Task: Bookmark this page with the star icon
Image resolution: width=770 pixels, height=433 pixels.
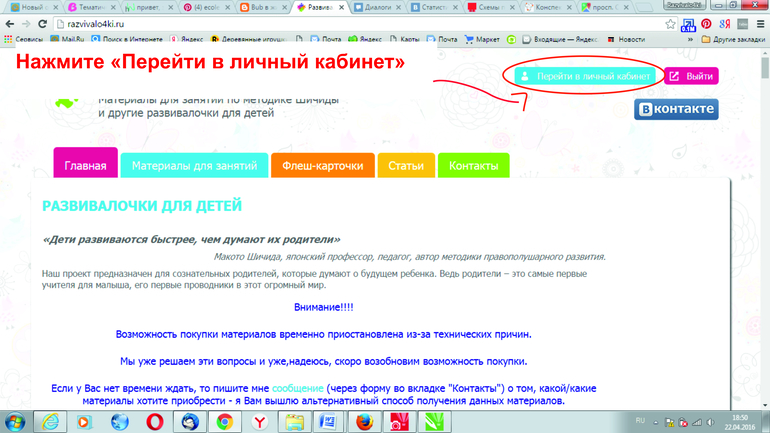Action: coord(670,24)
